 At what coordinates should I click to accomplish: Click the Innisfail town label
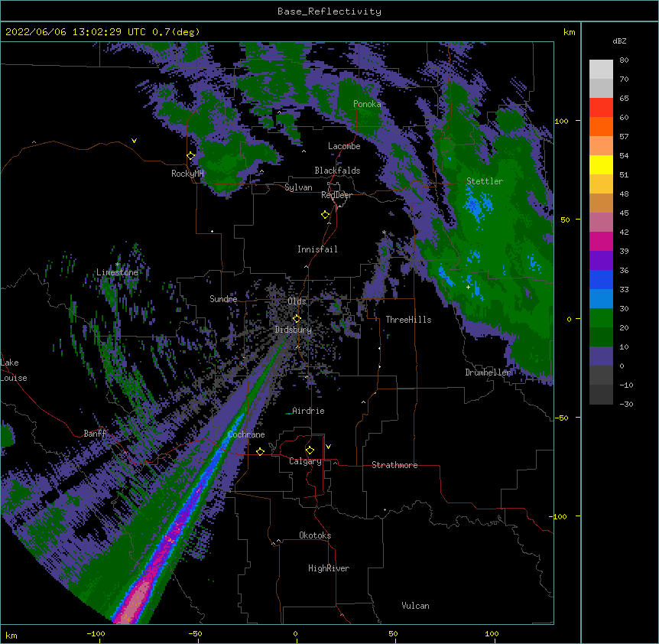coord(317,249)
